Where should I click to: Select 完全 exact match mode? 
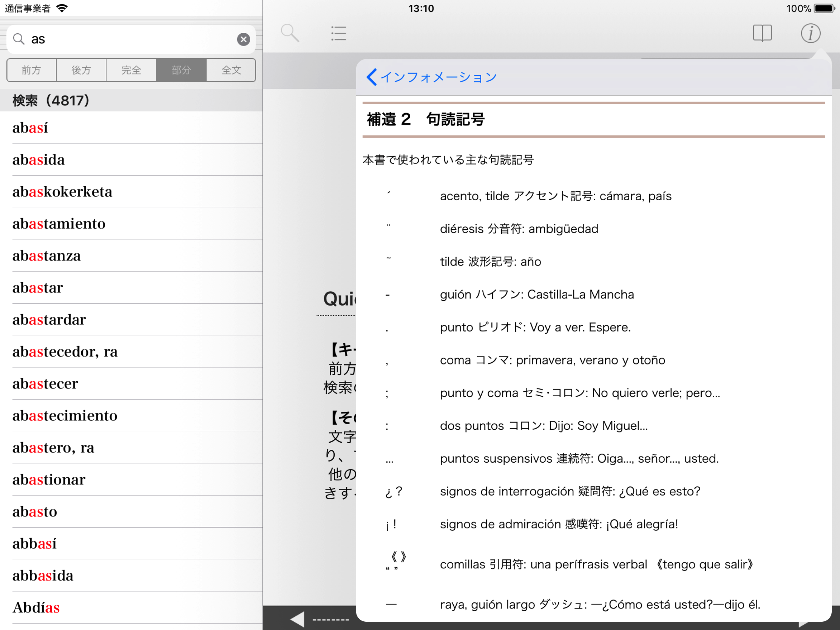point(131,70)
